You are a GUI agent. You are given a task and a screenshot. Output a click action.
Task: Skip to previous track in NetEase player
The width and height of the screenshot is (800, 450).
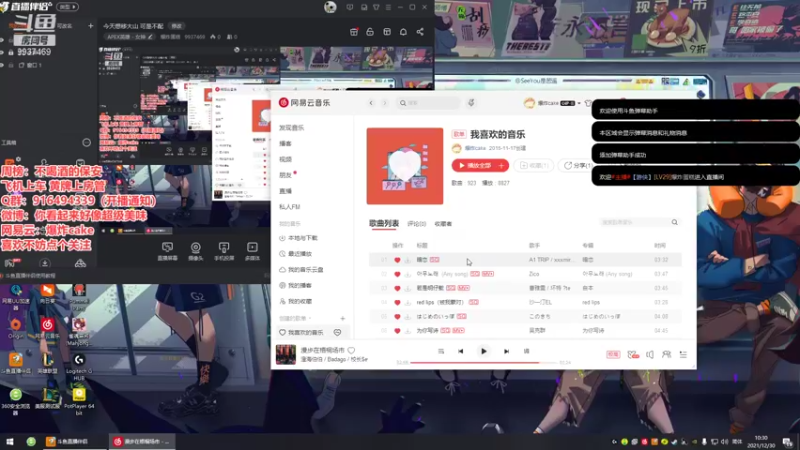[460, 351]
